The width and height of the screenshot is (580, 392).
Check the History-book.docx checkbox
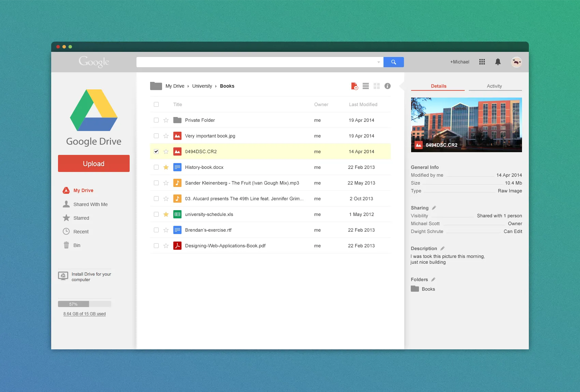[x=156, y=167]
